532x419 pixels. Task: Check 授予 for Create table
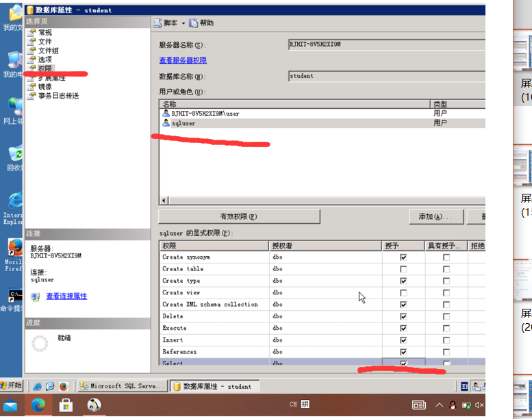(x=403, y=269)
